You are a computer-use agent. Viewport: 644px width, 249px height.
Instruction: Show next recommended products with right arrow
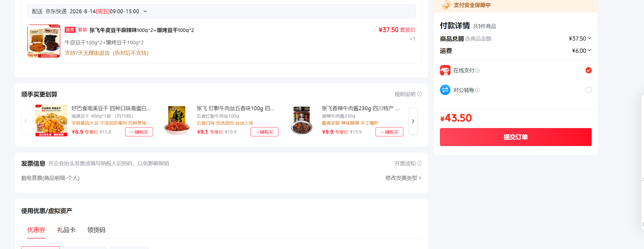click(x=413, y=121)
